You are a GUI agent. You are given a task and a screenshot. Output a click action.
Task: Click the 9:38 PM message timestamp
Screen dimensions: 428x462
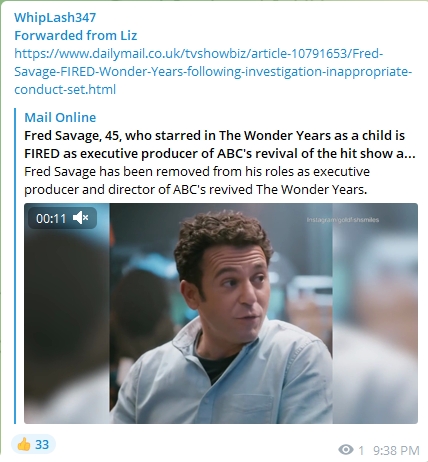[x=396, y=450]
